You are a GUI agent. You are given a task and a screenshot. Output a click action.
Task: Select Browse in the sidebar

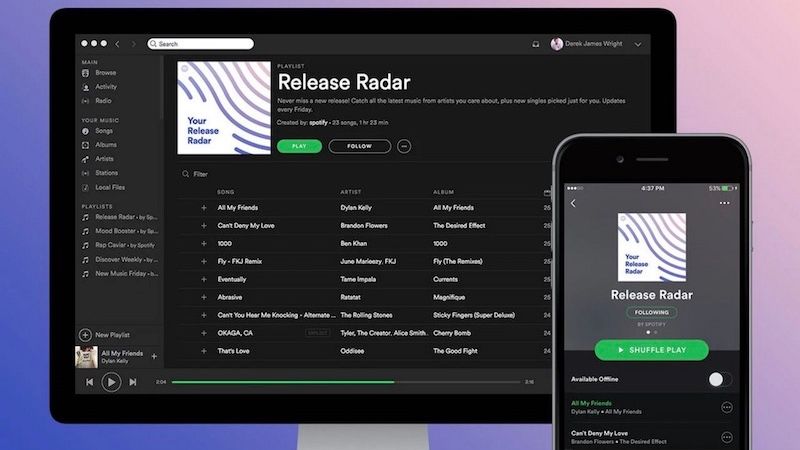tap(105, 73)
